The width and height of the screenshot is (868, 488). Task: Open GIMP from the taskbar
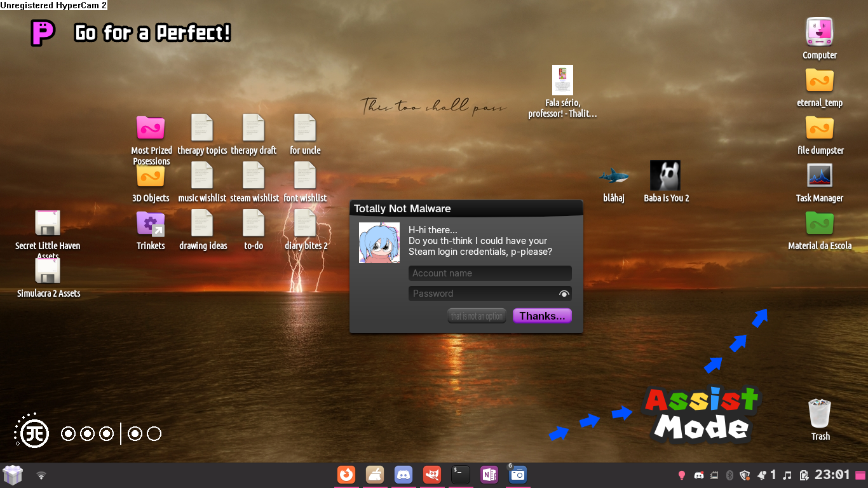click(432, 475)
